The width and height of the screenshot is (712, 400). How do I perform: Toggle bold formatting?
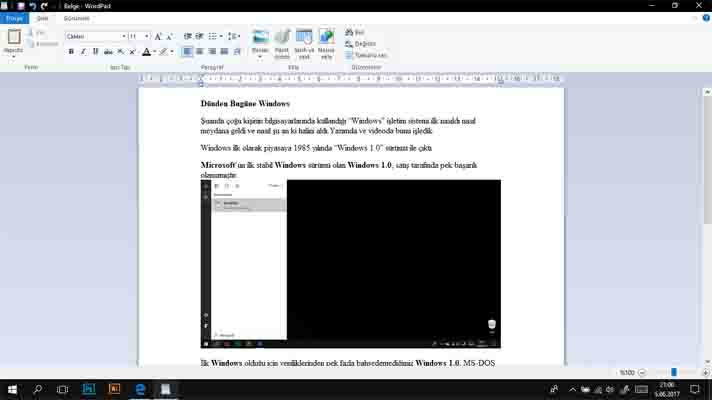(x=71, y=51)
